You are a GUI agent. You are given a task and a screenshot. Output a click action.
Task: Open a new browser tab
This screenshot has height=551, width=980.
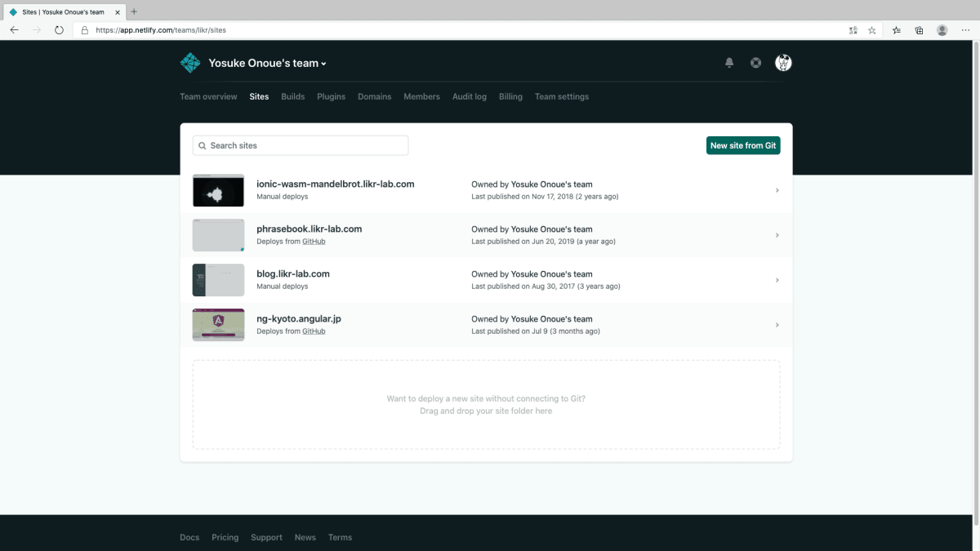point(134,11)
